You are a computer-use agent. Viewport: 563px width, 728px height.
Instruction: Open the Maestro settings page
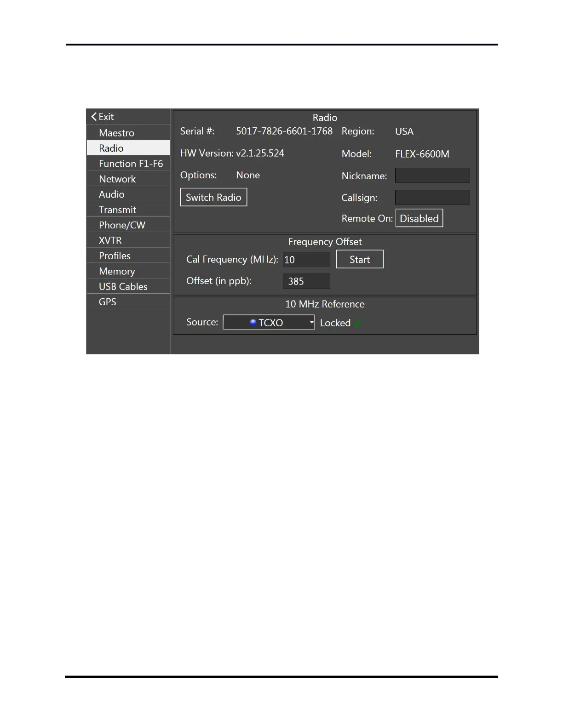coord(128,133)
